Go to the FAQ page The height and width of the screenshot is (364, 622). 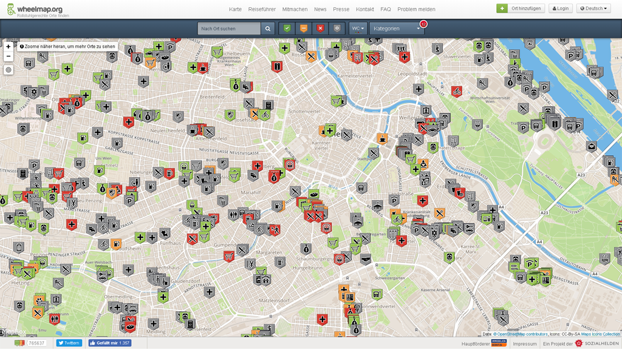pyautogui.click(x=385, y=9)
